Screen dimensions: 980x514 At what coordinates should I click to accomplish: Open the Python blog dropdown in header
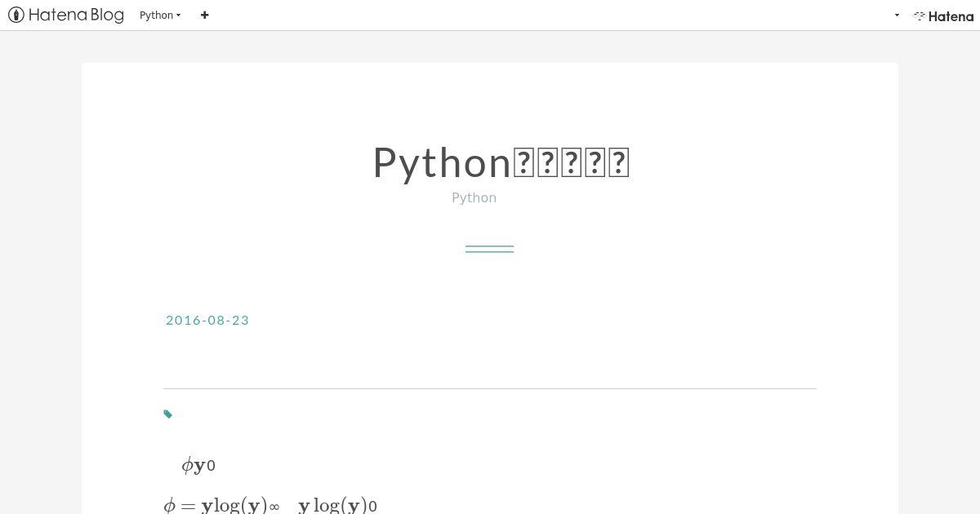tap(160, 16)
